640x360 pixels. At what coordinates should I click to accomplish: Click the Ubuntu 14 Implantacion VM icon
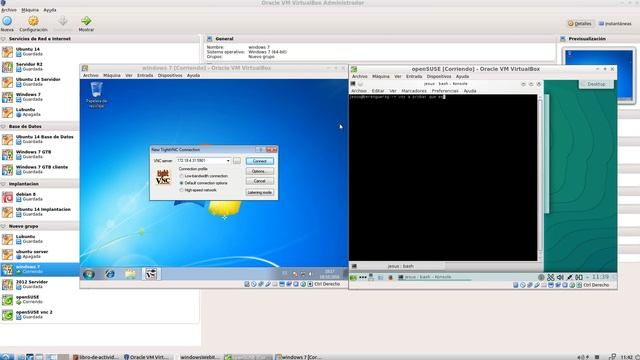click(7, 212)
